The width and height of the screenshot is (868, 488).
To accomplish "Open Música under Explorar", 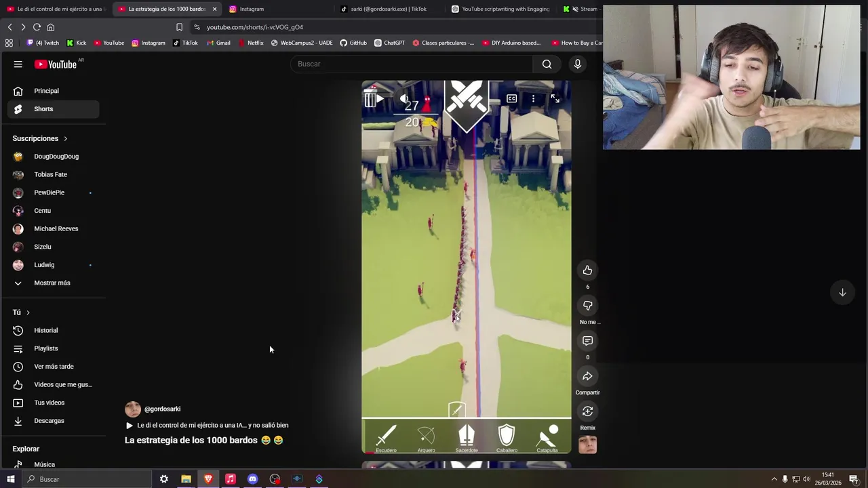I will pyautogui.click(x=53, y=464).
